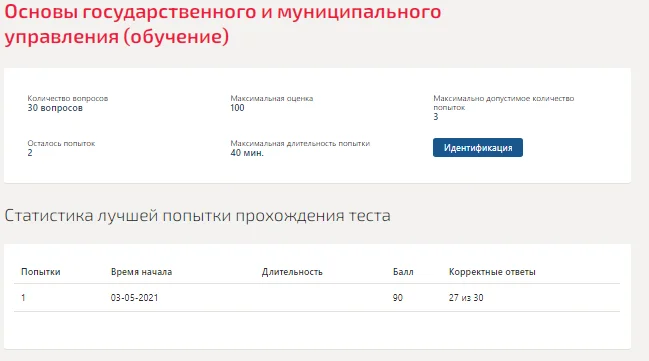Click the Идентификация button
Viewport: 649px width, 361px height.
[x=478, y=147]
